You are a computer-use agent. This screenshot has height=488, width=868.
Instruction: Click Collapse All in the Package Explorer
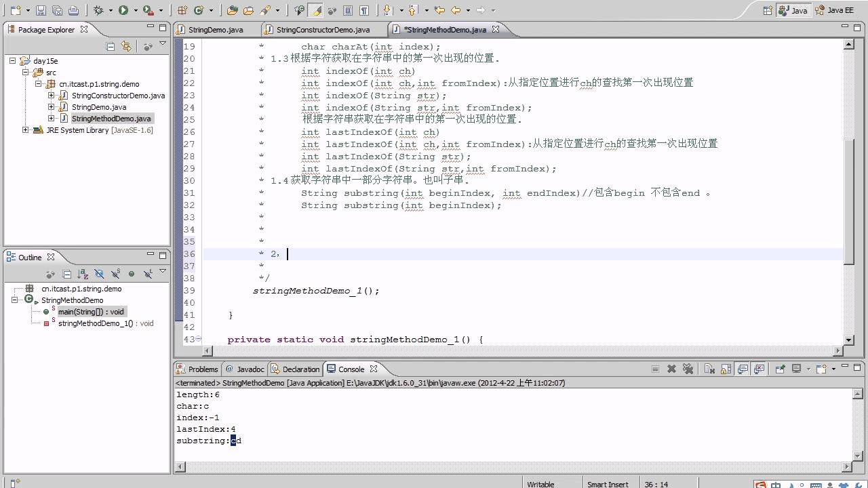pos(111,46)
